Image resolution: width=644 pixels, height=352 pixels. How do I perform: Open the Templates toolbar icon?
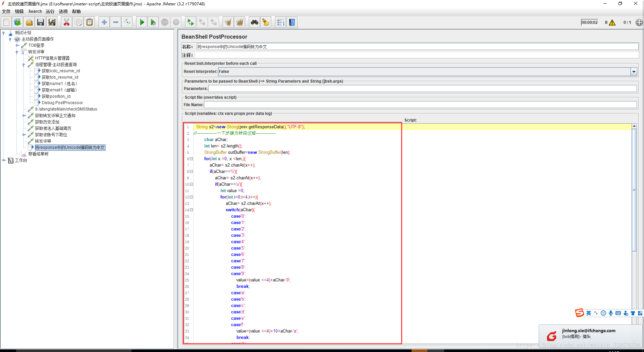tap(17, 23)
